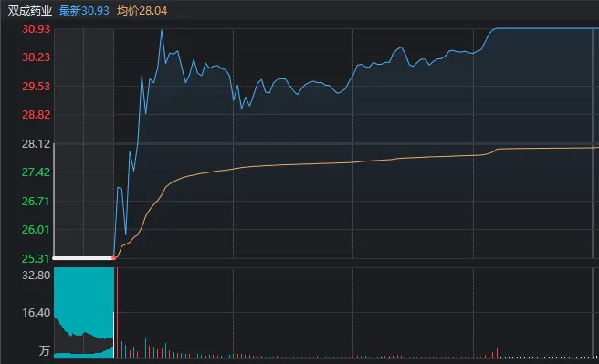Screen dimensions: 599x364
Task: Click the 26.01 green price axis label
Action: 37,230
